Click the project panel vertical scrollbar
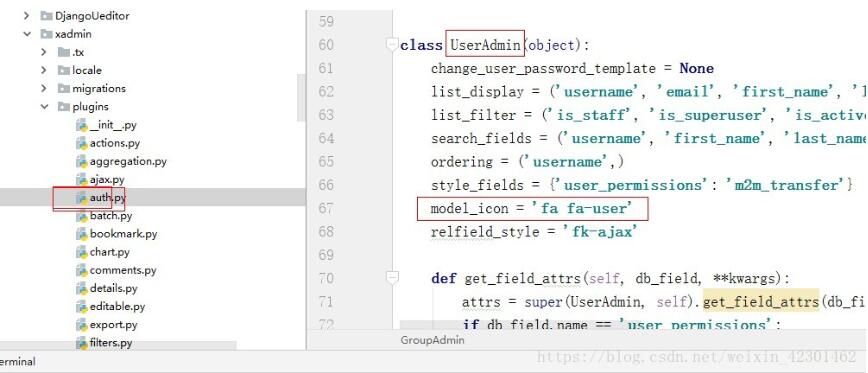The height and width of the screenshot is (373, 868). [301, 97]
